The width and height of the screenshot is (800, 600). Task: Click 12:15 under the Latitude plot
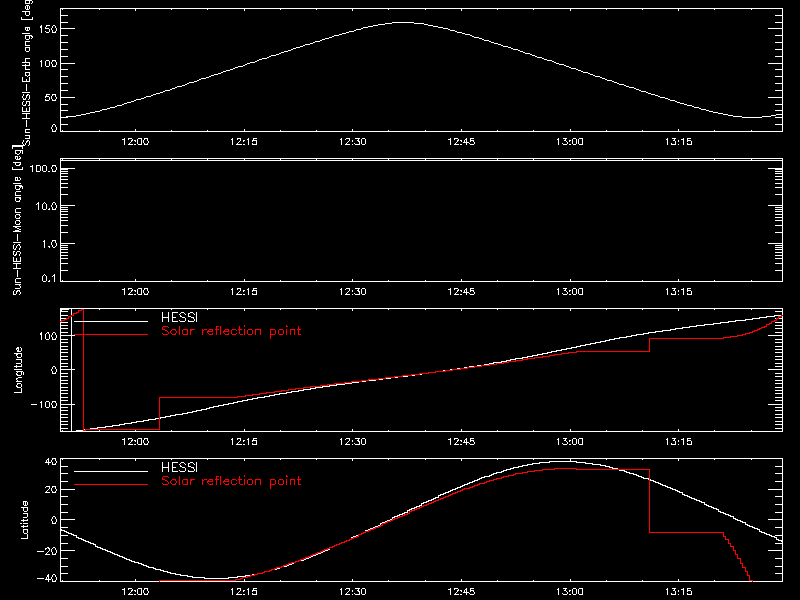pos(244,591)
